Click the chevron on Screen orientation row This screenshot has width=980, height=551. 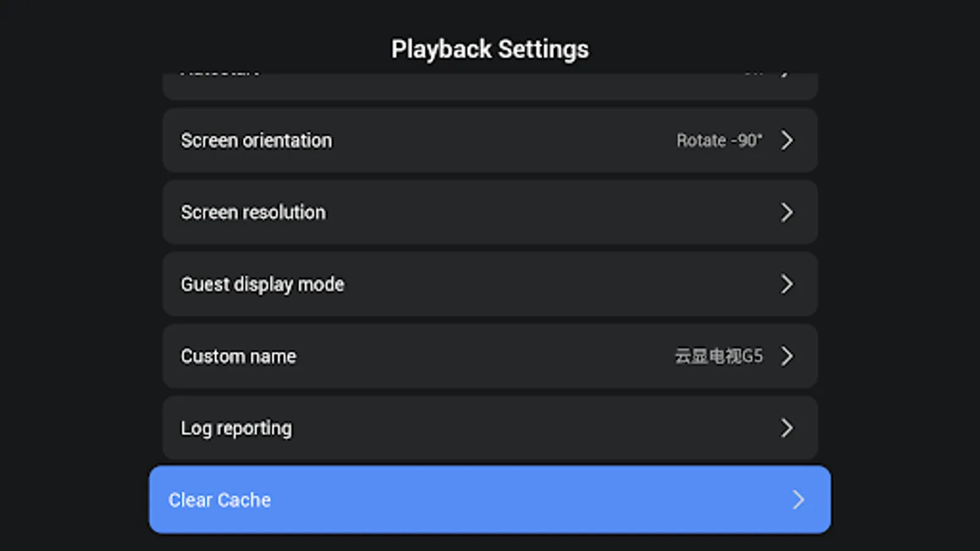pos(787,140)
